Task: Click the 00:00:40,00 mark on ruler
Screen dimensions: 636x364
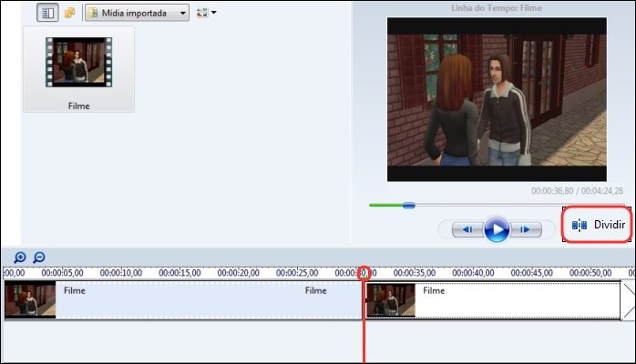Action: (x=473, y=273)
